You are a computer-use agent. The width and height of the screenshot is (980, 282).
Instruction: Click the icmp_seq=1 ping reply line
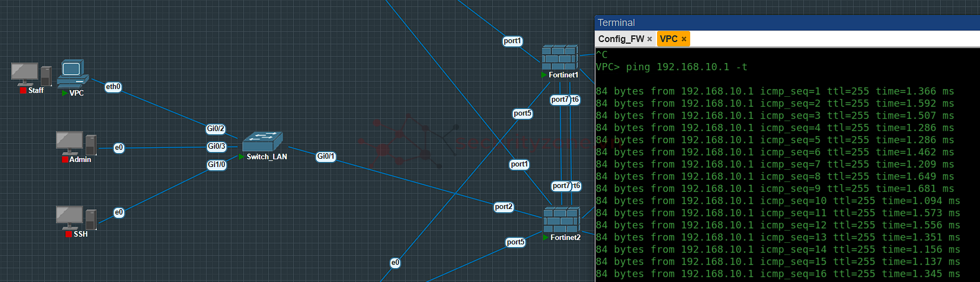point(775,91)
